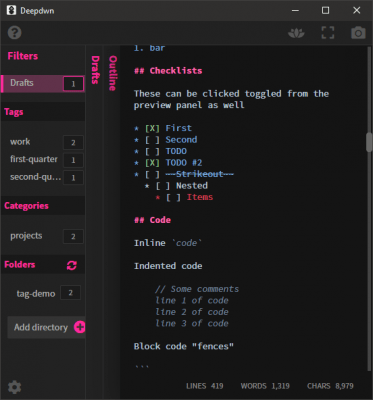Click 'line 2 of code'
Image resolution: width=373 pixels, height=400 pixels.
pyautogui.click(x=192, y=312)
